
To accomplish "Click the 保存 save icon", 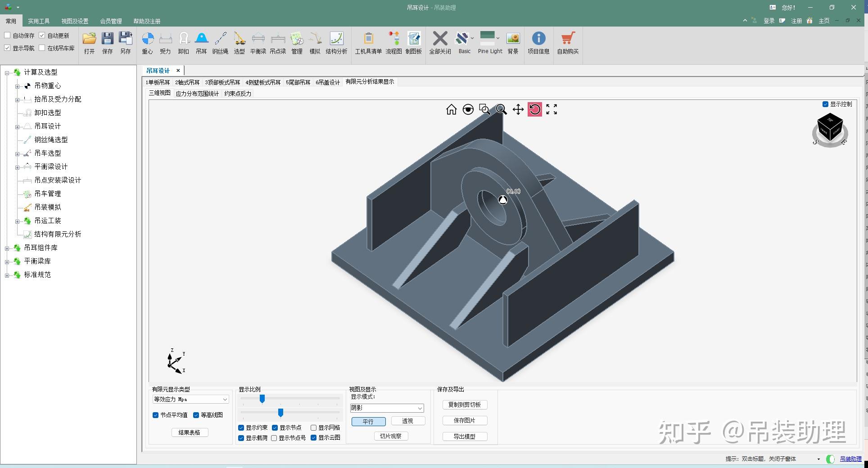I will coord(107,43).
